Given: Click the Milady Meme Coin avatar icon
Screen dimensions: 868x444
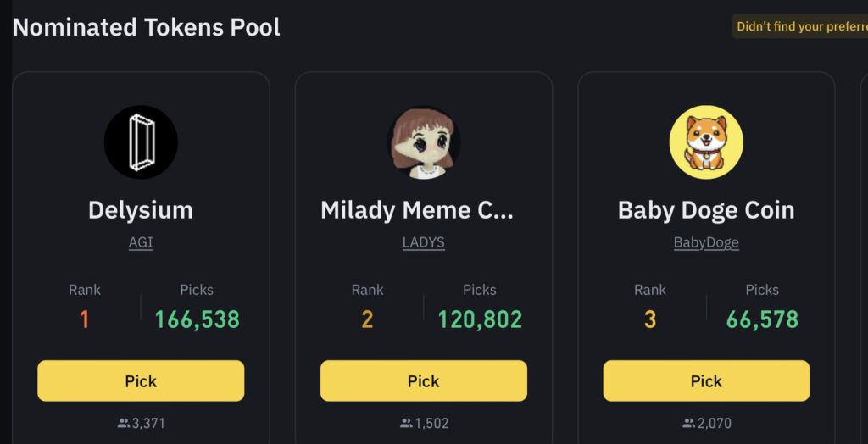Looking at the screenshot, I should [424, 142].
